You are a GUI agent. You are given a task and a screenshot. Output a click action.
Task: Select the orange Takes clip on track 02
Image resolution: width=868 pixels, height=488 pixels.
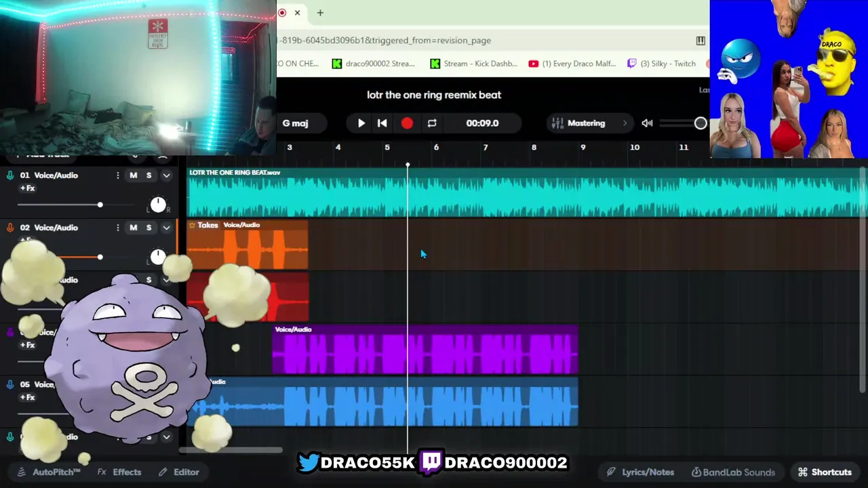[x=248, y=245]
